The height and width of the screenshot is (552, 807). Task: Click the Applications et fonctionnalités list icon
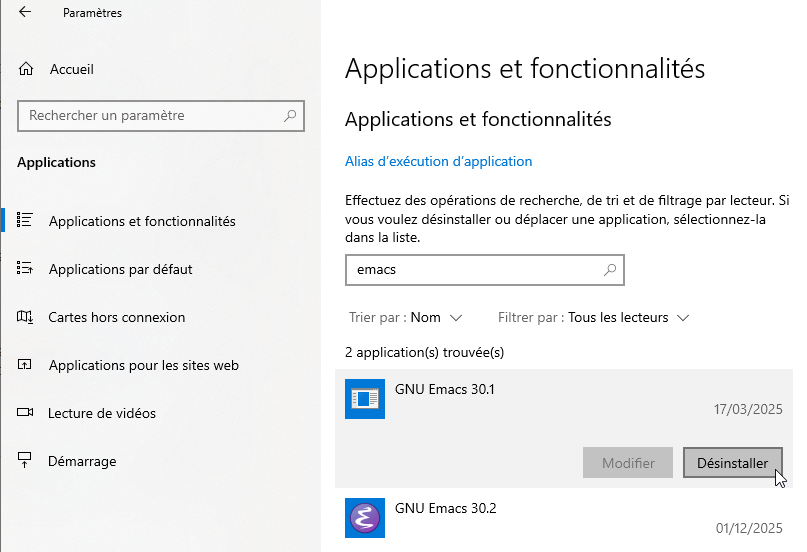click(26, 220)
